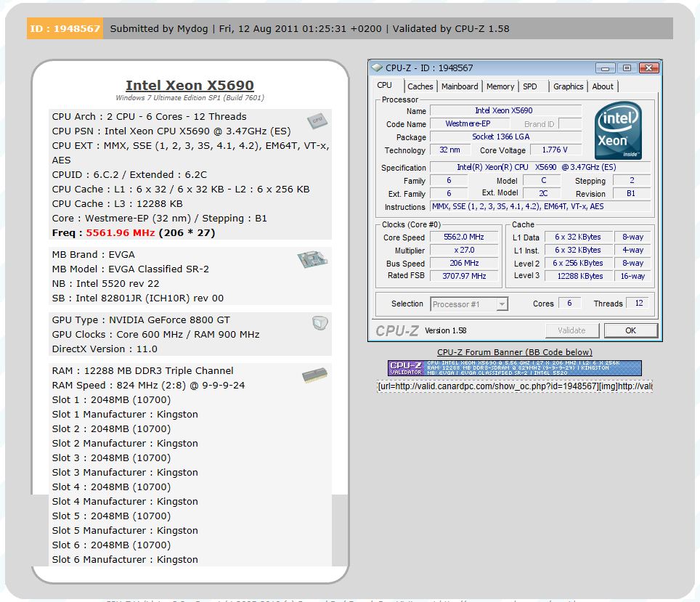Screen dimensions: 700x602
Task: Click the orange ID : 1948567 badge
Action: point(65,28)
